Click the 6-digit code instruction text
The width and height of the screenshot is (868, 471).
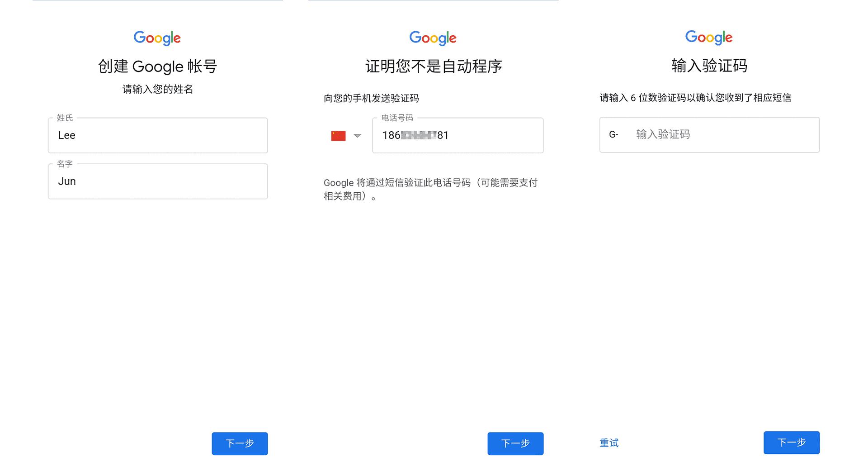click(x=697, y=97)
